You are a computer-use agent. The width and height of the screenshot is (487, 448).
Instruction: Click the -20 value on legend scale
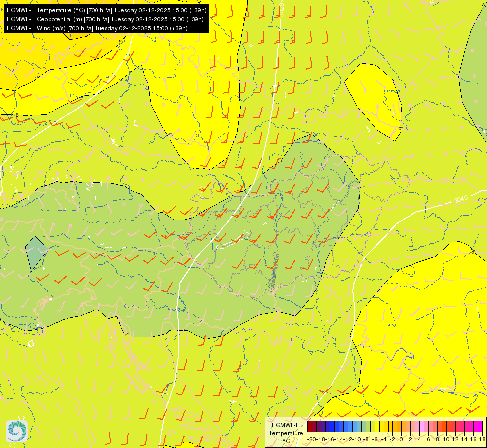pos(312,439)
